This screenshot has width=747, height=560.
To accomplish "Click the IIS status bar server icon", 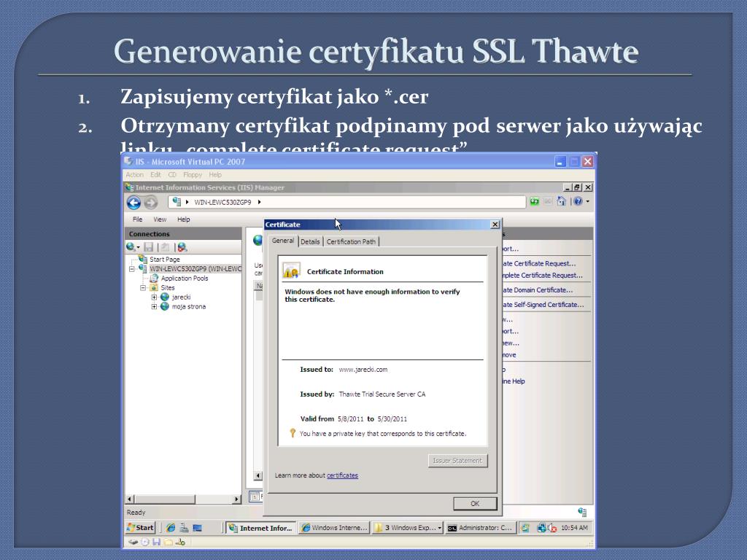I will tap(582, 512).
